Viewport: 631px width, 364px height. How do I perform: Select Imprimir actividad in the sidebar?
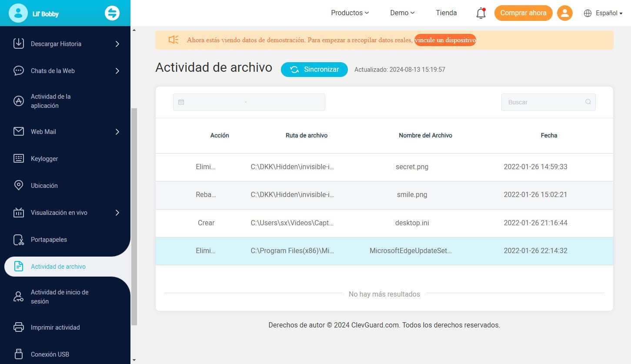pos(55,327)
